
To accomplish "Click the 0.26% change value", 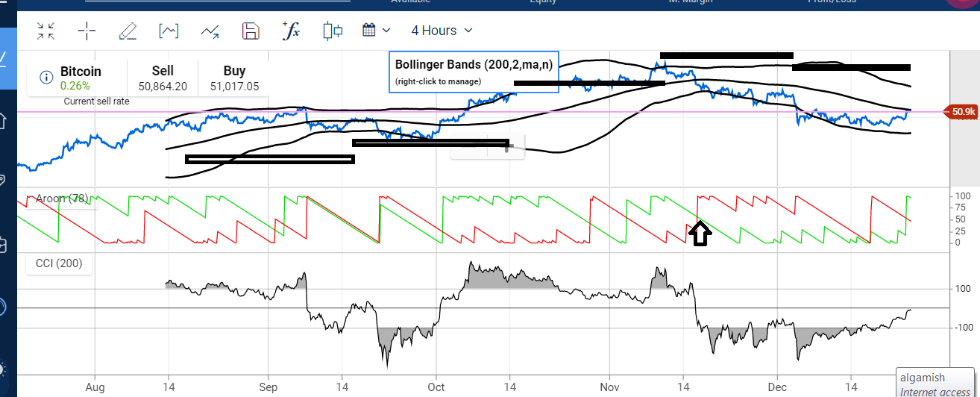I will pos(75,86).
